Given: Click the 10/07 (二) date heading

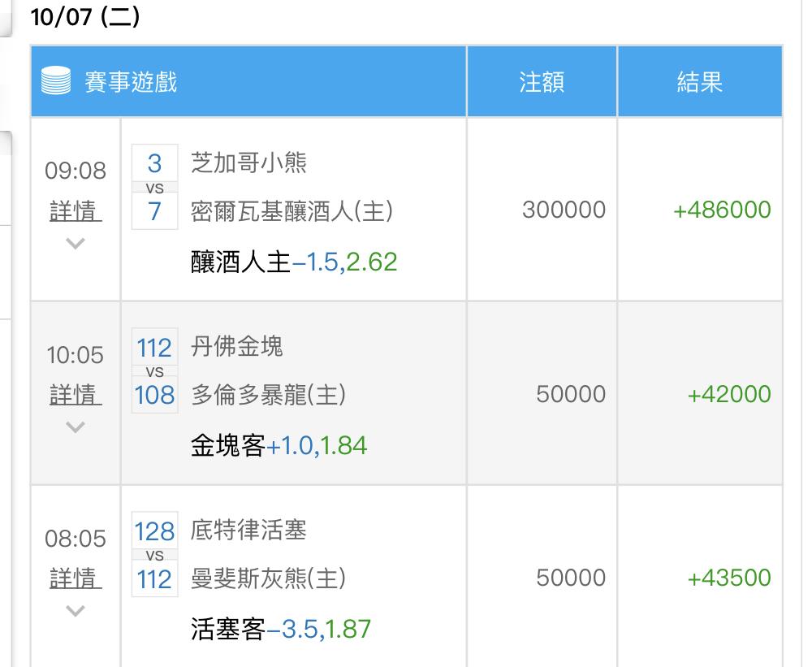Looking at the screenshot, I should click(x=84, y=17).
